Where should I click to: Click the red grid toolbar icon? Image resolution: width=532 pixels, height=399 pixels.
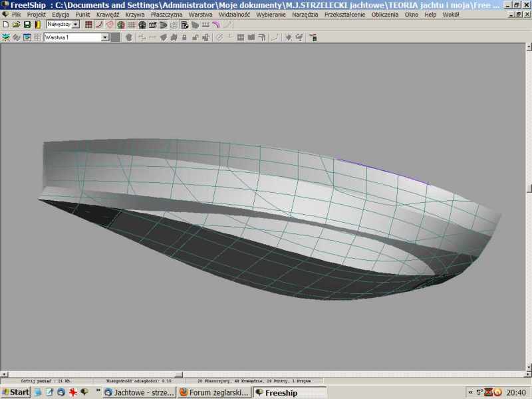tap(88, 25)
